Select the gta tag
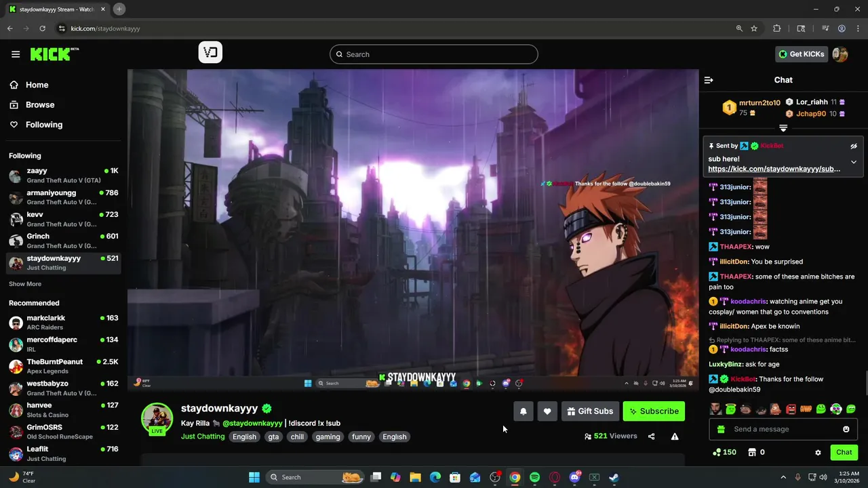The image size is (868, 488). pyautogui.click(x=273, y=436)
